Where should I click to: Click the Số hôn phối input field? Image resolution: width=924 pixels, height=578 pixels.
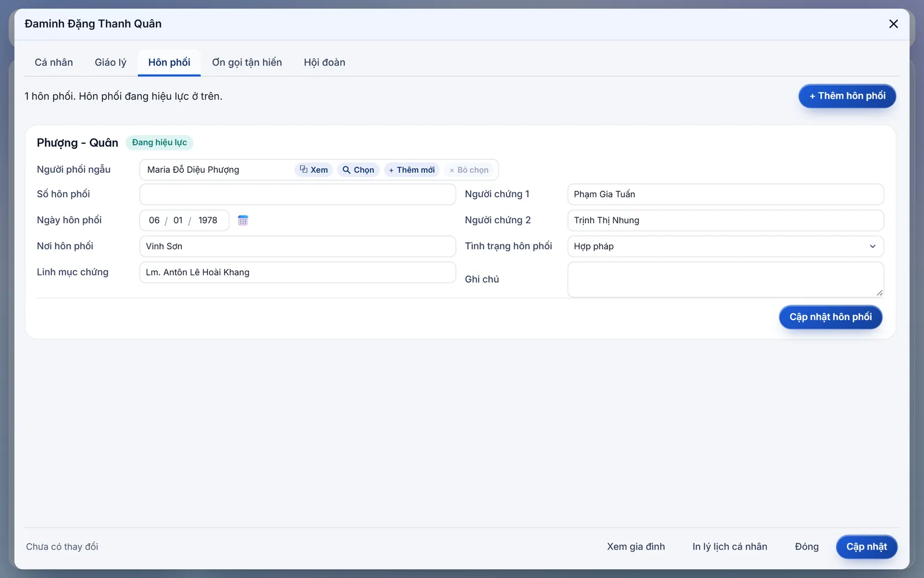[297, 194]
